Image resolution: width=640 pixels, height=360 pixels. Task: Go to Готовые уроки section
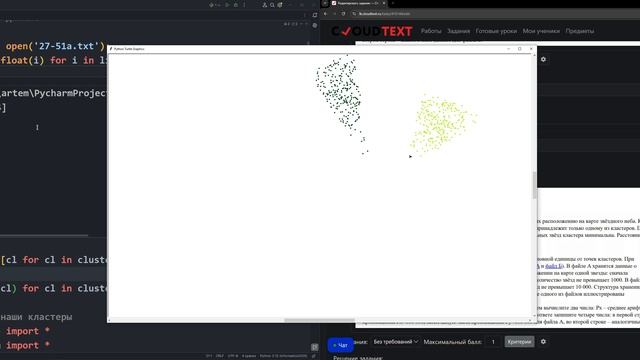496,31
